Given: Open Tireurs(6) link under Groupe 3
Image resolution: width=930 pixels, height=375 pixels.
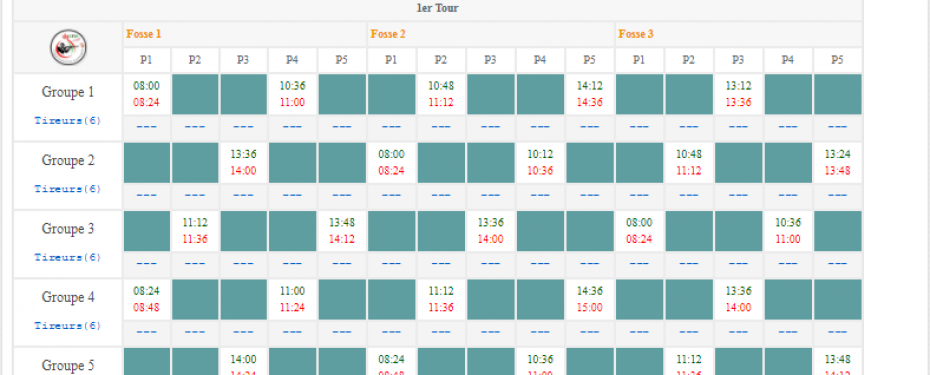Looking at the screenshot, I should tap(68, 258).
